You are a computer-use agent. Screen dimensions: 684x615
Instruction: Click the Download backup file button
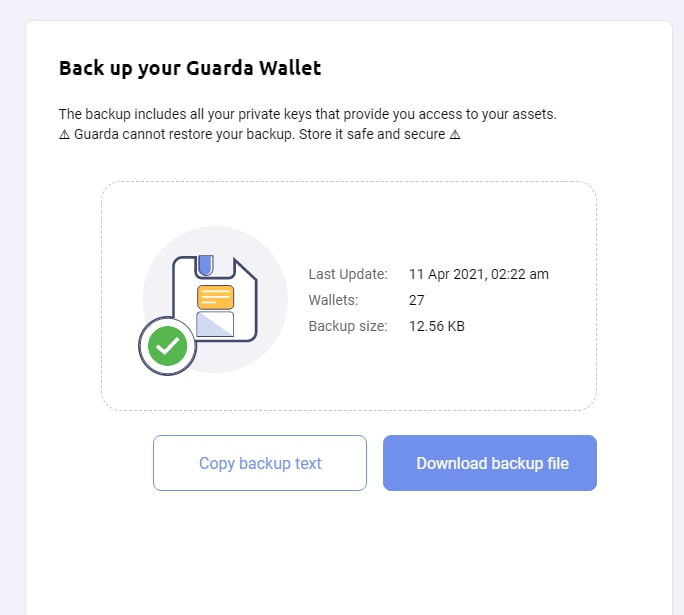[x=489, y=463]
